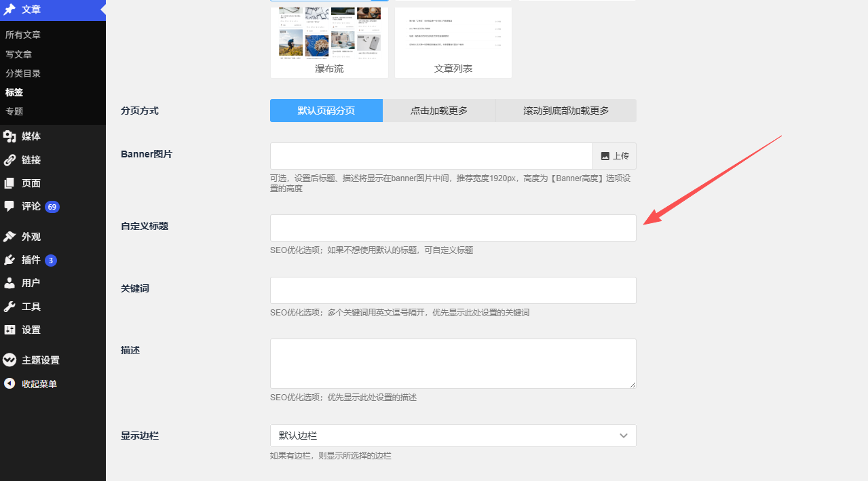Image resolution: width=868 pixels, height=481 pixels.
Task: Click the 分页方式 field label
Action: [x=140, y=111]
